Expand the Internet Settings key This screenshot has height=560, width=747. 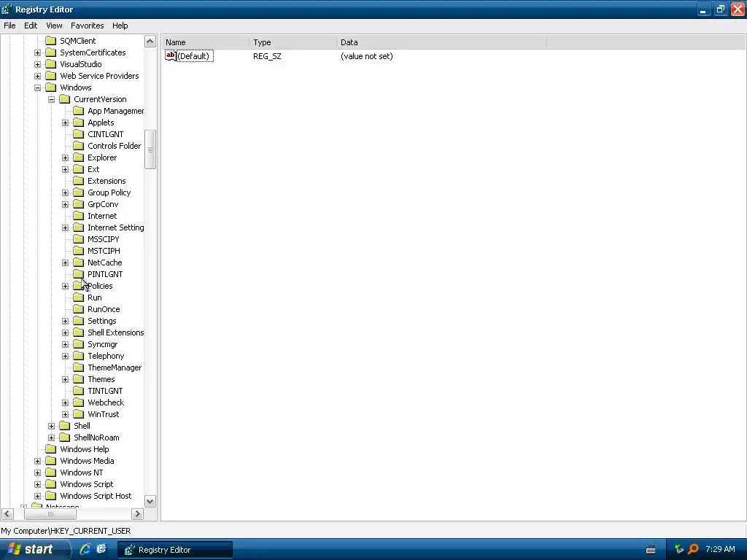(65, 227)
